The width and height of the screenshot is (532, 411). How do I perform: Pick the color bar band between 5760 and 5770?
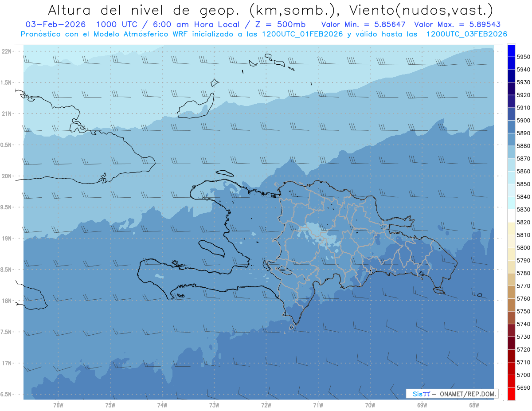[511, 292]
